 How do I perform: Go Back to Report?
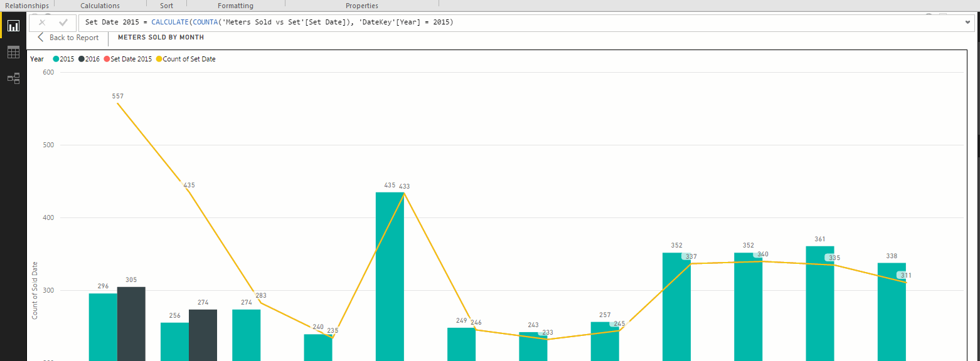coord(68,38)
